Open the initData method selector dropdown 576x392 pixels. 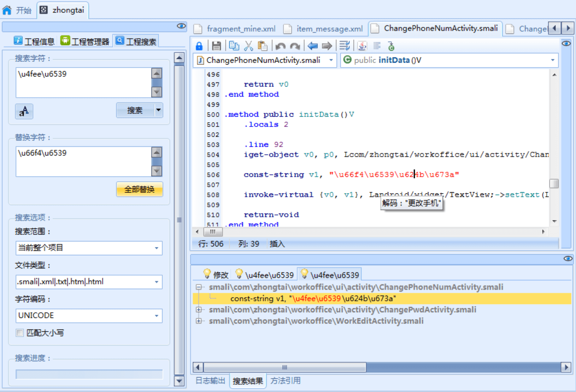pos(553,60)
